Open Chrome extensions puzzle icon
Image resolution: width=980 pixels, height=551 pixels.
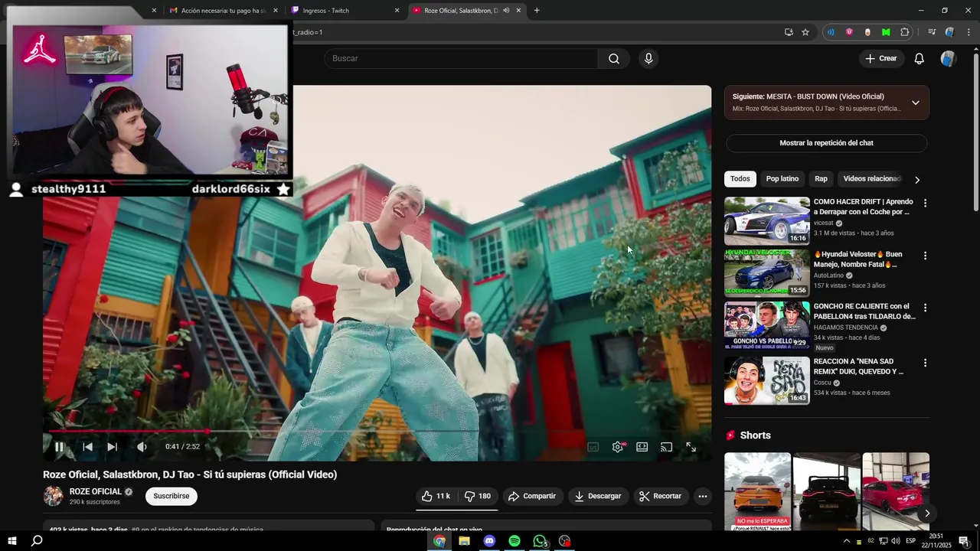coord(905,32)
